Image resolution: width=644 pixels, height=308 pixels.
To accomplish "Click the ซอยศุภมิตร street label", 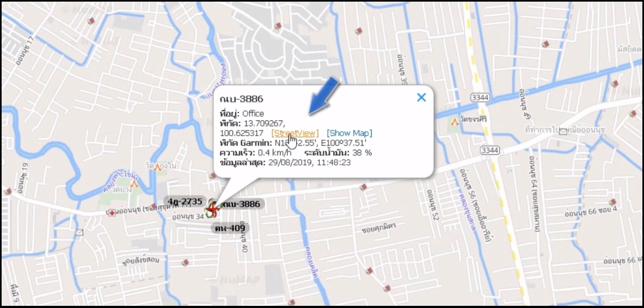I will (379, 227).
